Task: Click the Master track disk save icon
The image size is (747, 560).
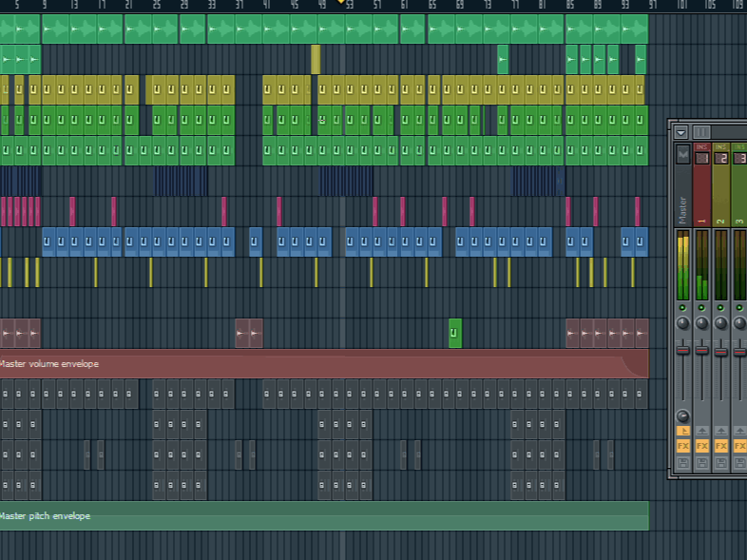Action: click(x=682, y=462)
